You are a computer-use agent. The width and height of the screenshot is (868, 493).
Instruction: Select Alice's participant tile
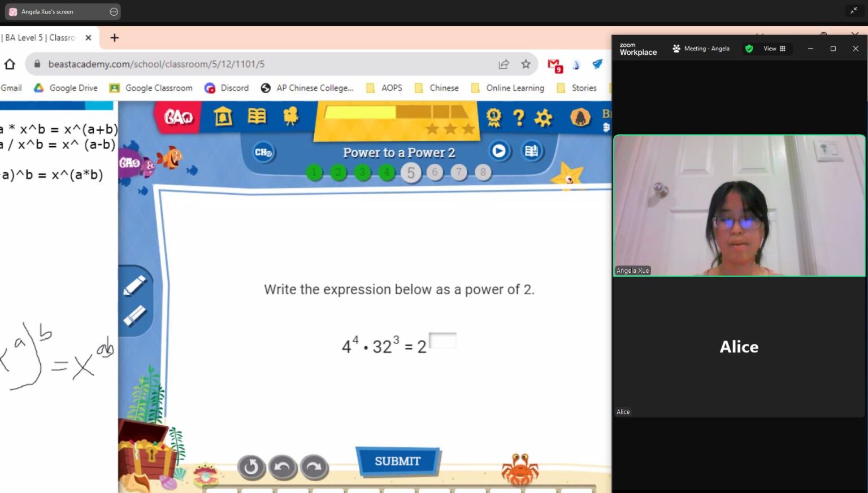pos(739,347)
